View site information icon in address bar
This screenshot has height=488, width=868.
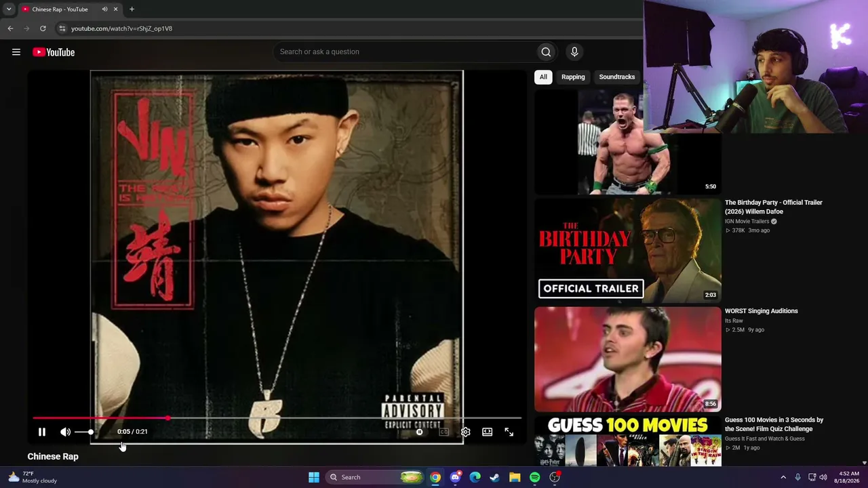tap(62, 28)
